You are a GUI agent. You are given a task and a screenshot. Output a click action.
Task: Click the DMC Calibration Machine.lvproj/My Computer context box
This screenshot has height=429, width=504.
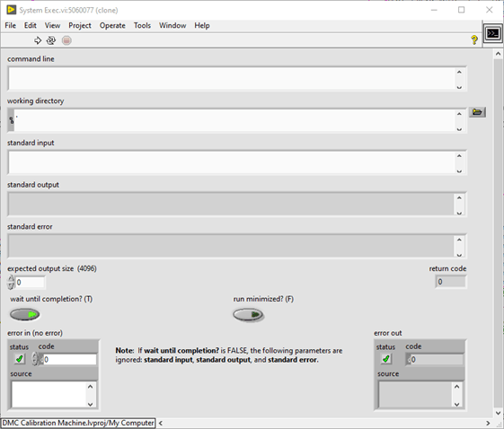pos(78,423)
